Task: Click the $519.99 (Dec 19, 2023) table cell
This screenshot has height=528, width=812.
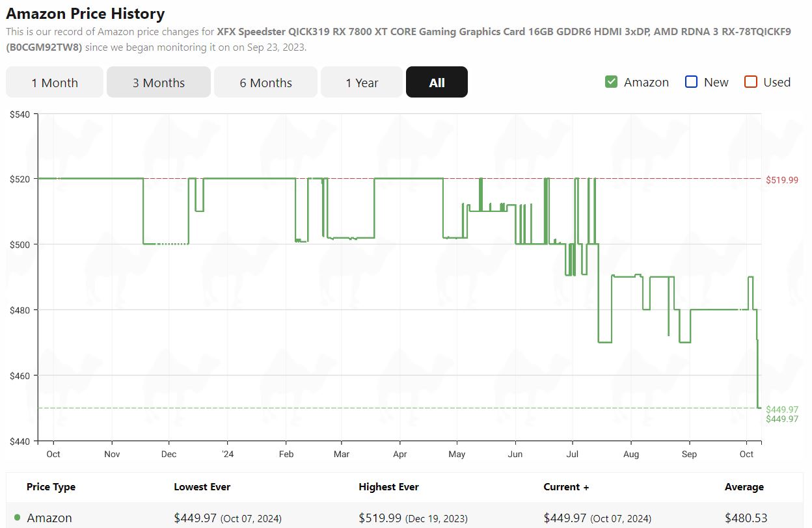Action: [413, 518]
